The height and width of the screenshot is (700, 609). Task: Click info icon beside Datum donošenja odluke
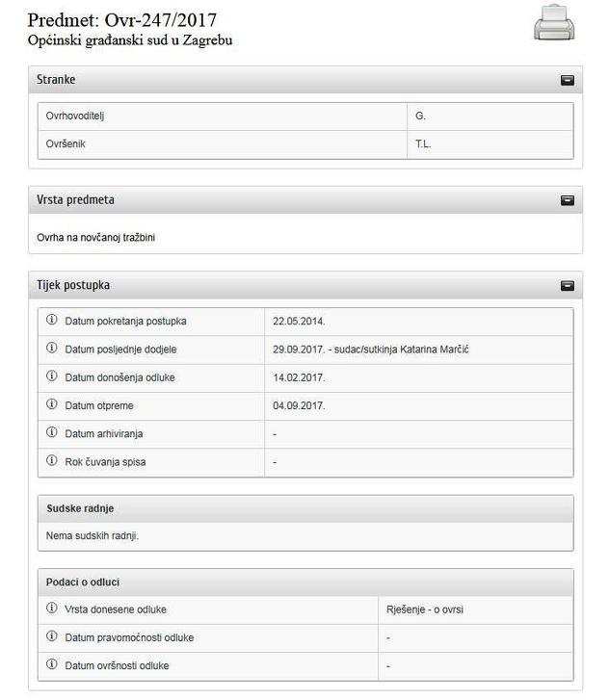52,376
